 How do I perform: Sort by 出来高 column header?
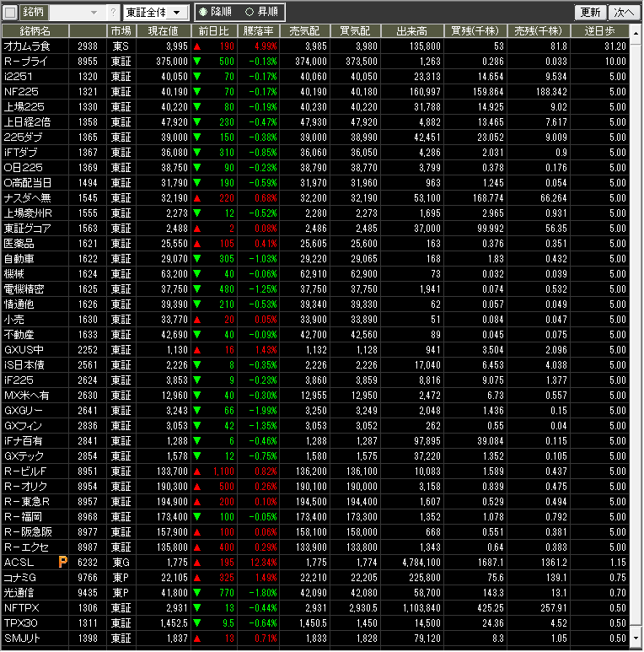[412, 31]
